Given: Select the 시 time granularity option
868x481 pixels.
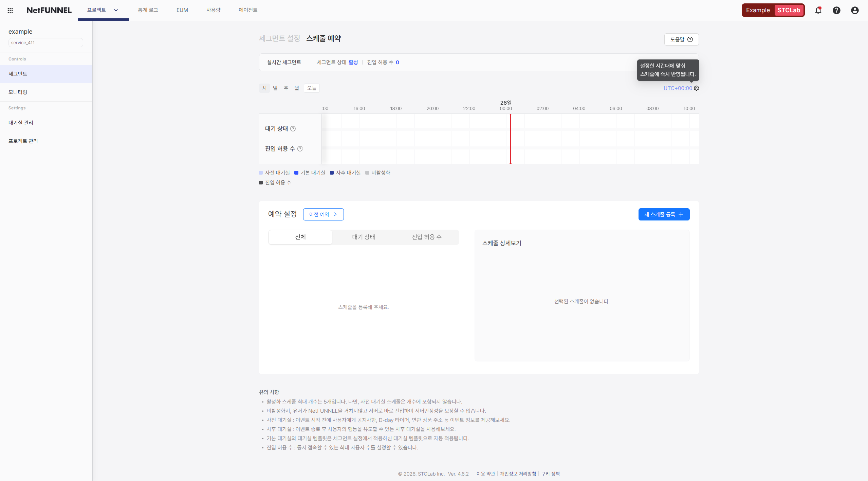Looking at the screenshot, I should click(264, 88).
